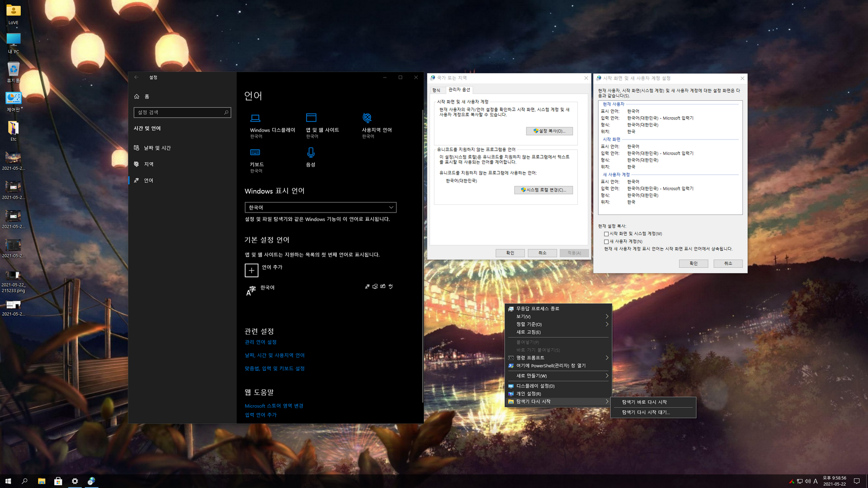The height and width of the screenshot is (488, 868).
Task: Open the Windows 표시 언어 한국어 dropdown
Action: [x=321, y=207]
